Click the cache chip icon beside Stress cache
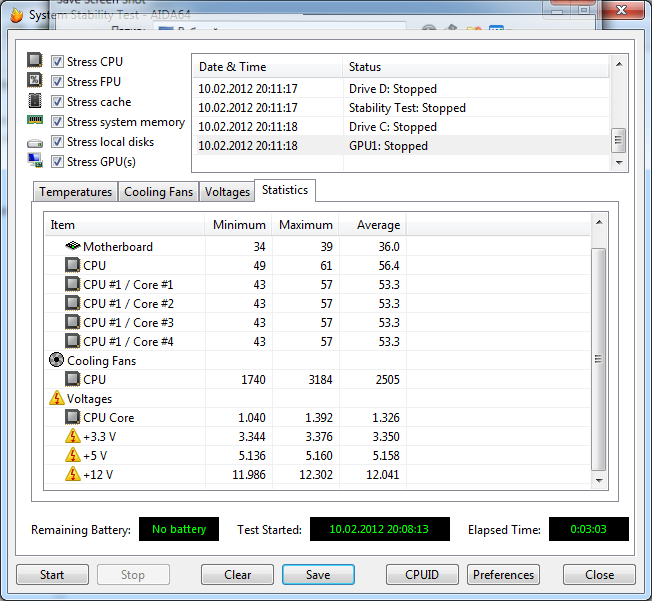Image resolution: width=652 pixels, height=601 pixels. click(35, 100)
